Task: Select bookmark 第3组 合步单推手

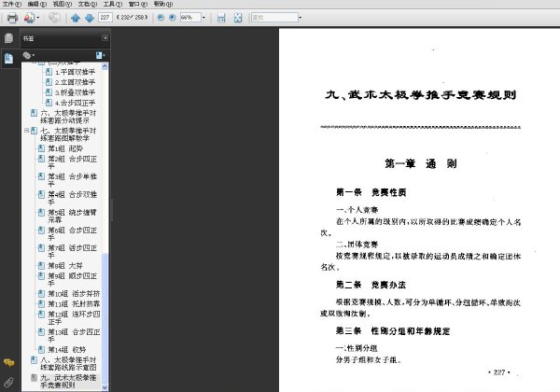Action: (x=73, y=180)
